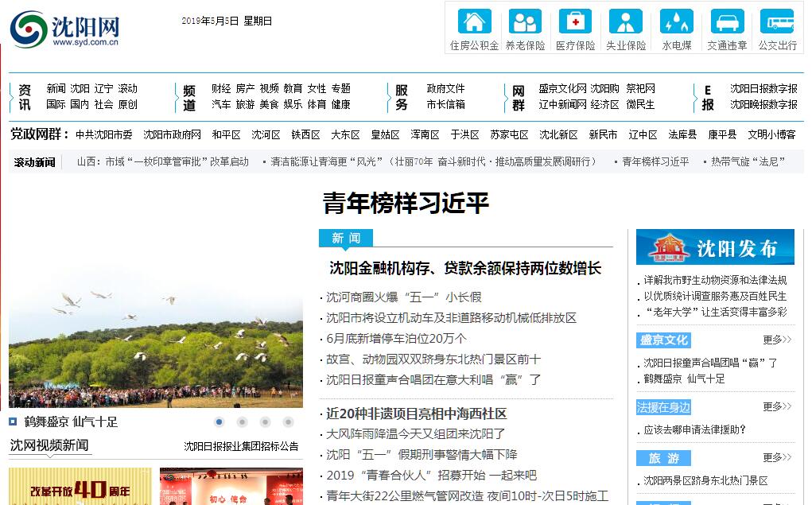Open article 沈阳金融机构存、贷款余额保持两位数增长

(465, 268)
